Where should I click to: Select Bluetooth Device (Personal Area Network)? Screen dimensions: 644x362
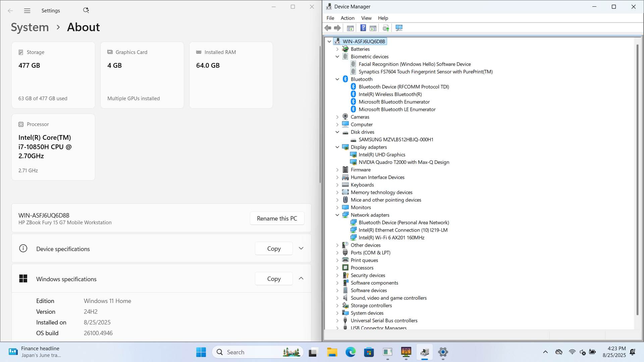pyautogui.click(x=404, y=223)
